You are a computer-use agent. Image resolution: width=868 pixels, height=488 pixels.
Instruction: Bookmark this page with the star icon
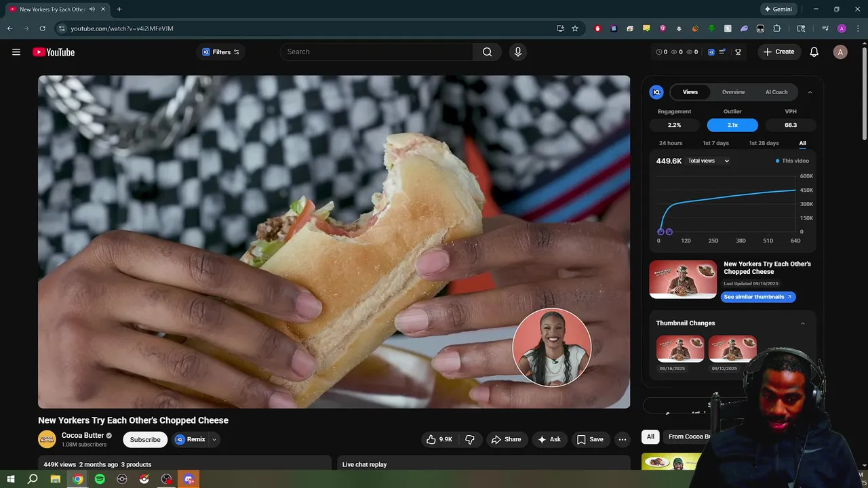point(575,28)
